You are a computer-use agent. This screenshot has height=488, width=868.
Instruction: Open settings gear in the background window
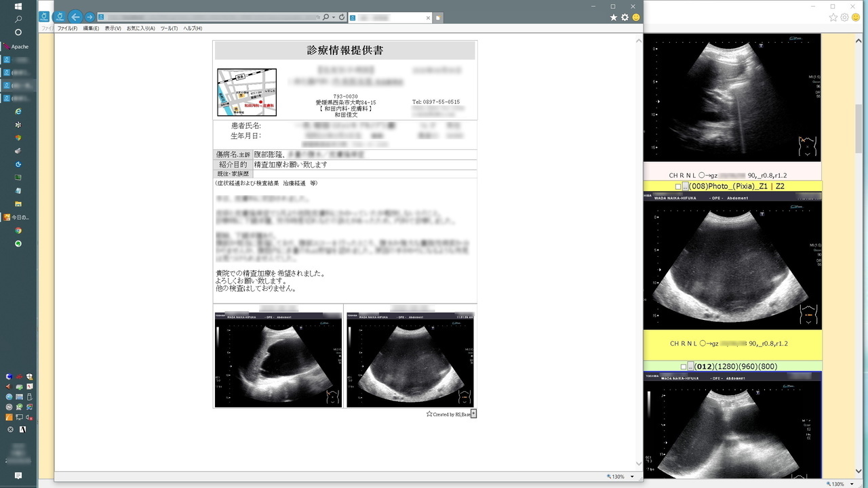coord(844,18)
